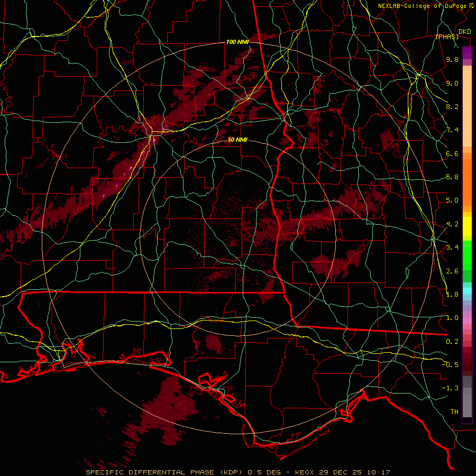Click the 7.4 value on the color scale
476x476 pixels.
point(452,130)
